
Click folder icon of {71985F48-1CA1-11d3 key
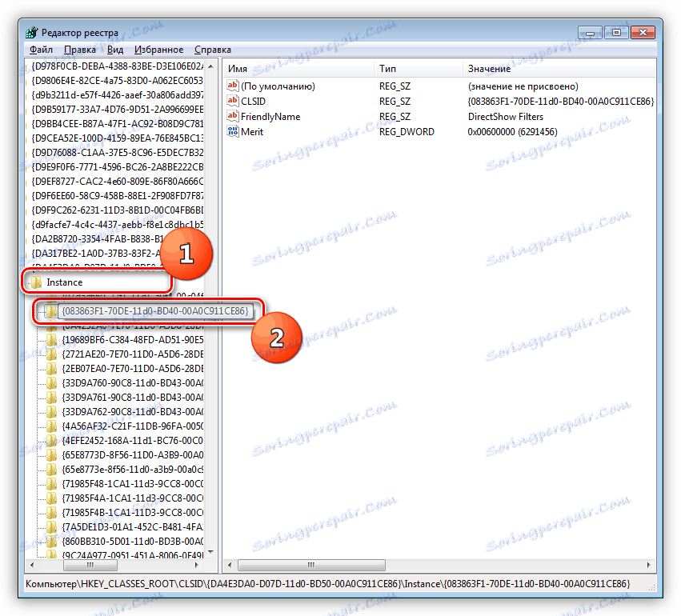51,483
